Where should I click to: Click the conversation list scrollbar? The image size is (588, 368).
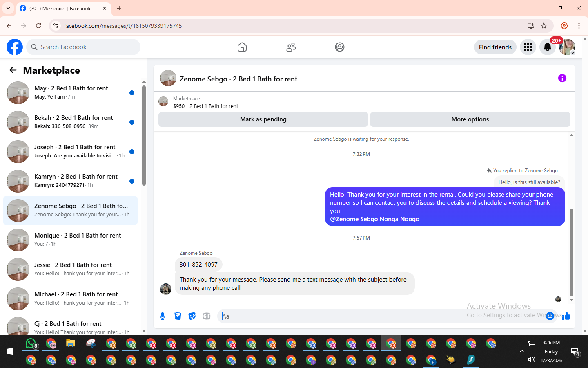tap(144, 135)
